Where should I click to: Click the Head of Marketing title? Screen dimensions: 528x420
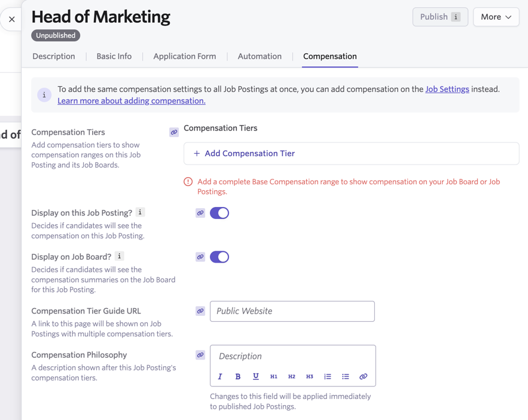[x=100, y=17]
